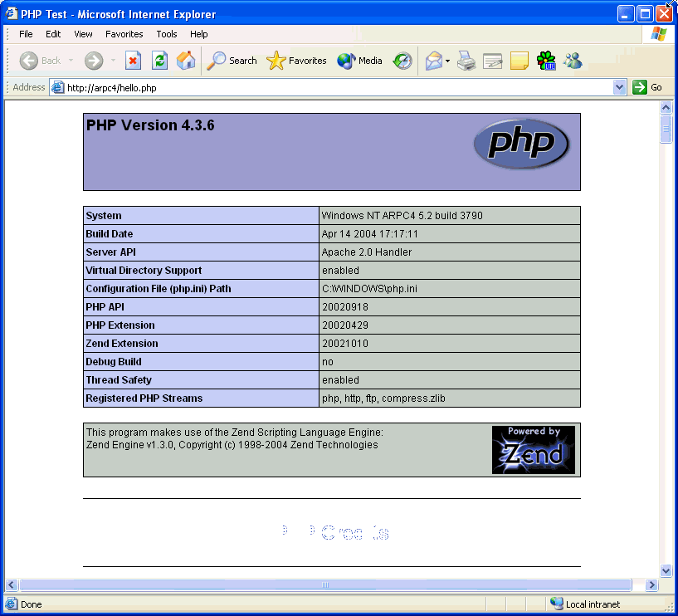Click the ICQ flower icon in toolbar
Viewport: 678px width, 616px height.
point(546,61)
